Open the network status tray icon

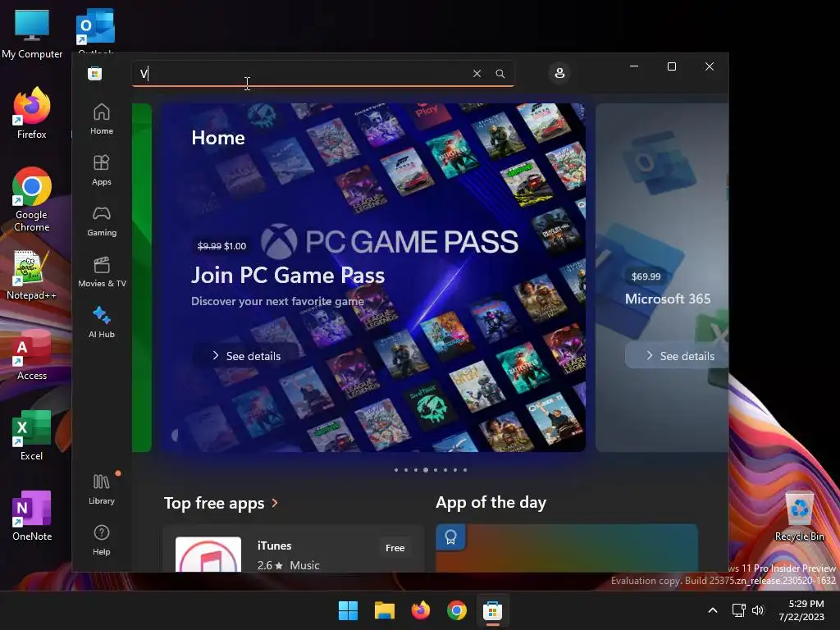coord(739,610)
